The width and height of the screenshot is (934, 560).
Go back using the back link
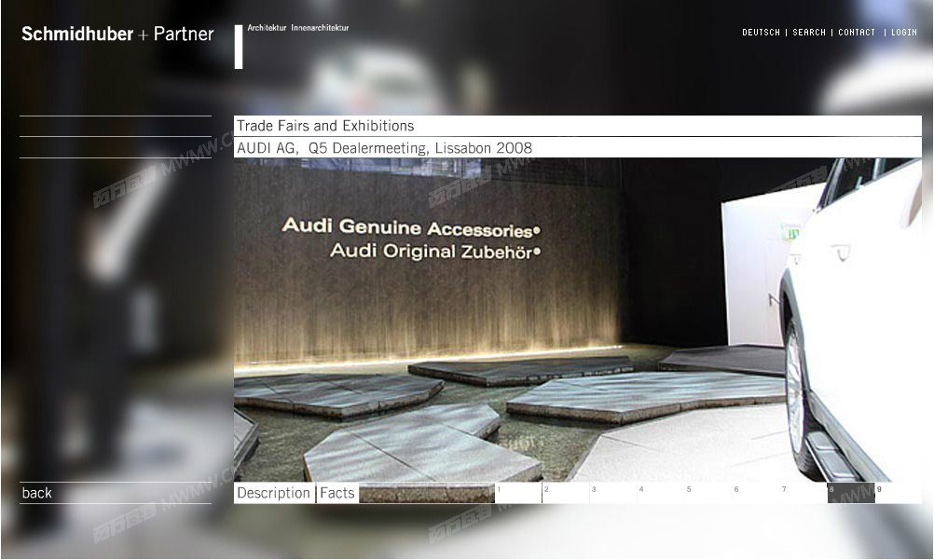(37, 493)
